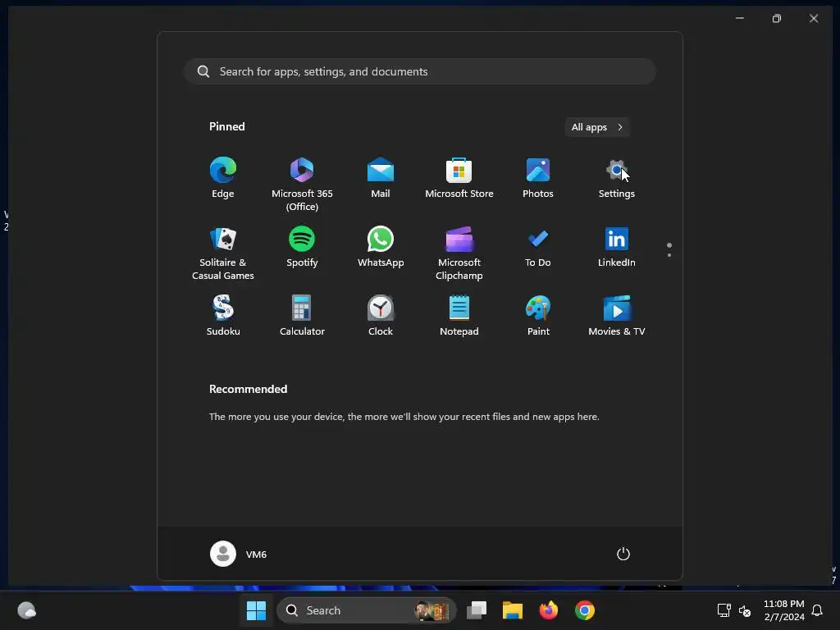Open Microsoft Store
The image size is (840, 630).
[459, 178]
